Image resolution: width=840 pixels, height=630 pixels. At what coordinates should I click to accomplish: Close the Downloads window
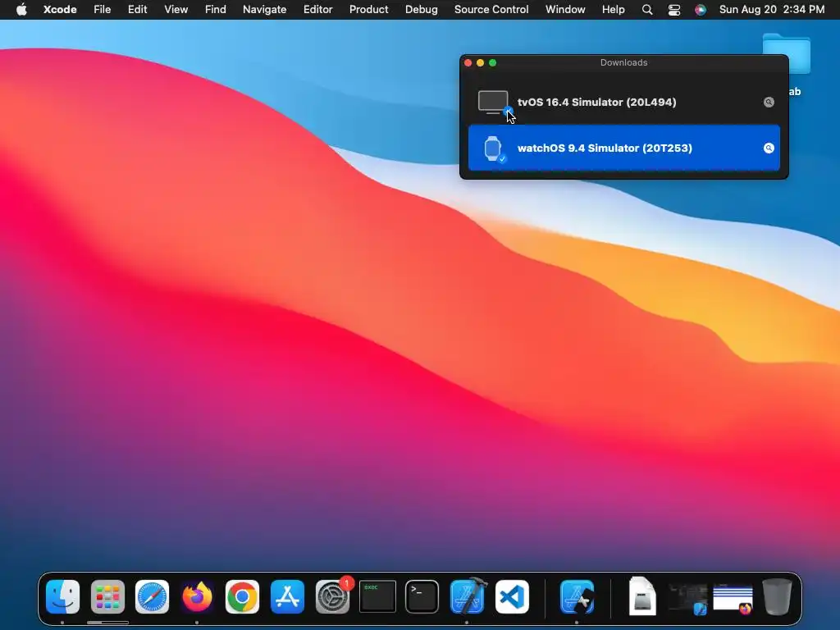[x=468, y=62]
